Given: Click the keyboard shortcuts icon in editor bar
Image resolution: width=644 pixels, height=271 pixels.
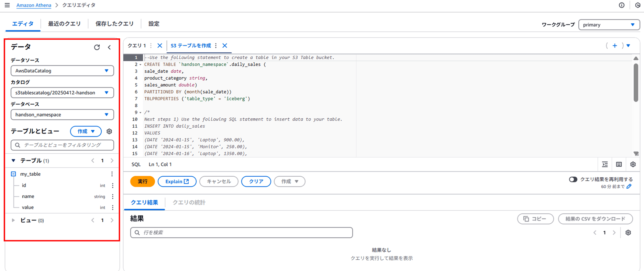Looking at the screenshot, I should pyautogui.click(x=619, y=164).
